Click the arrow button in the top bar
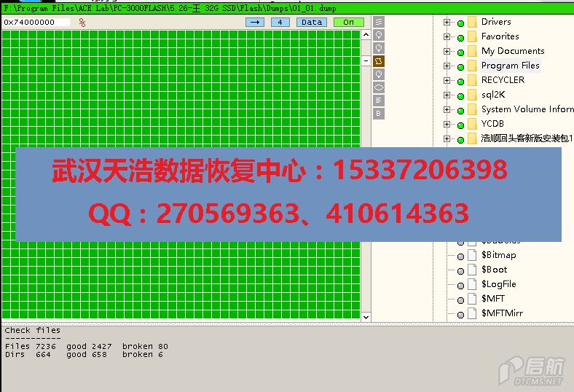The image size is (574, 392). [x=255, y=22]
